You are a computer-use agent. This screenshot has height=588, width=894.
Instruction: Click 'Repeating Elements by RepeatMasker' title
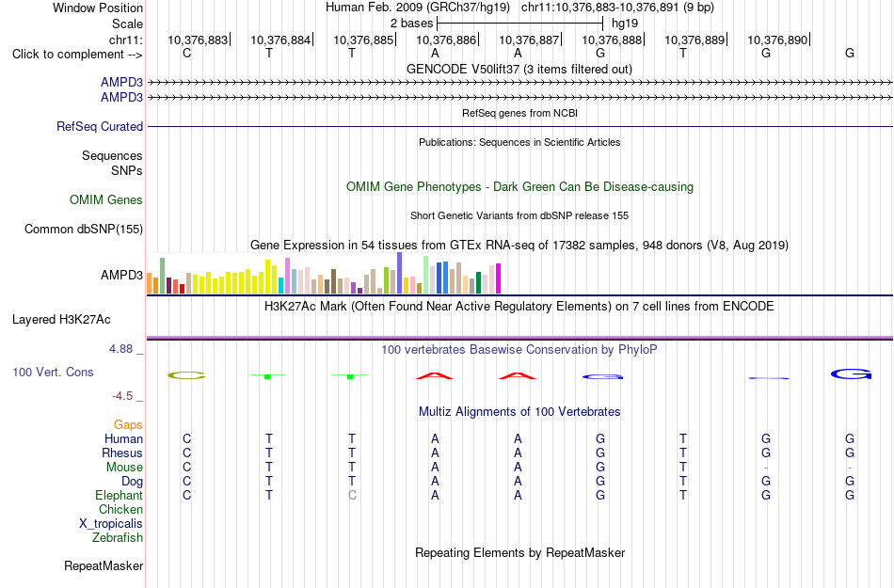click(x=520, y=553)
